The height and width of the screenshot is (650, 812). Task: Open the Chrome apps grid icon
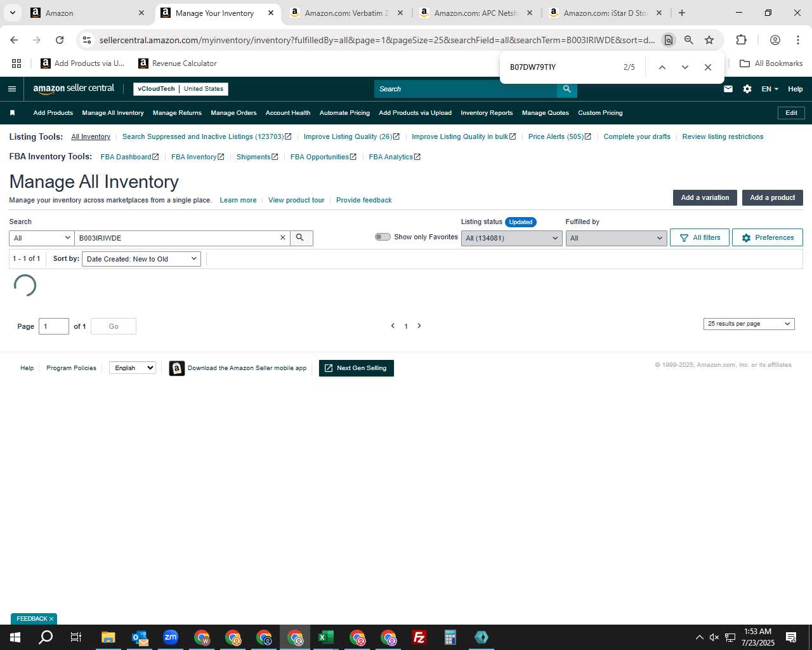pyautogui.click(x=16, y=63)
